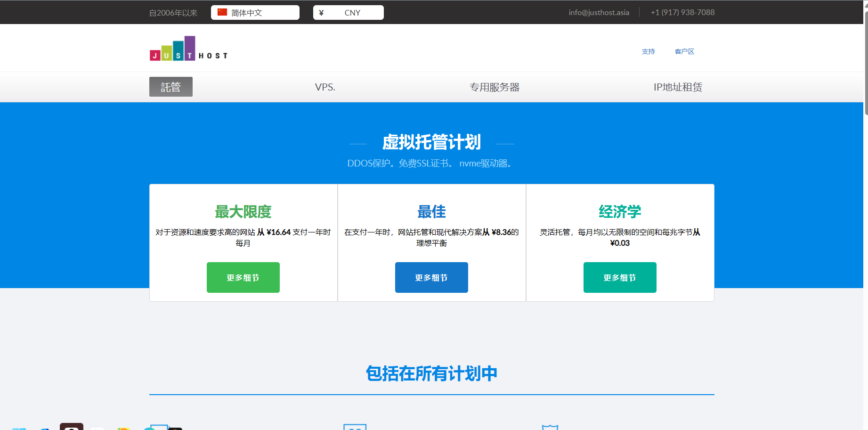Click the yen symbol in currency selector
This screenshot has height=430, width=868.
tap(321, 13)
